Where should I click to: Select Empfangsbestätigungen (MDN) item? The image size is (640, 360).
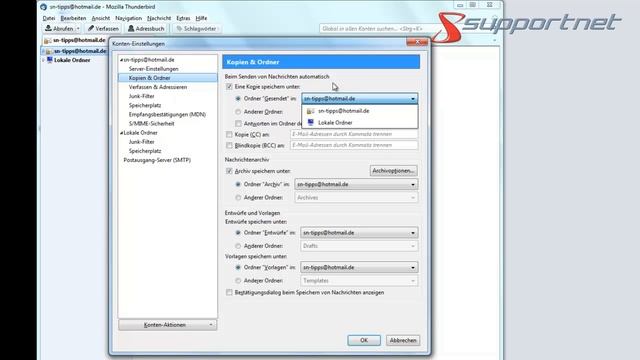tap(167, 114)
